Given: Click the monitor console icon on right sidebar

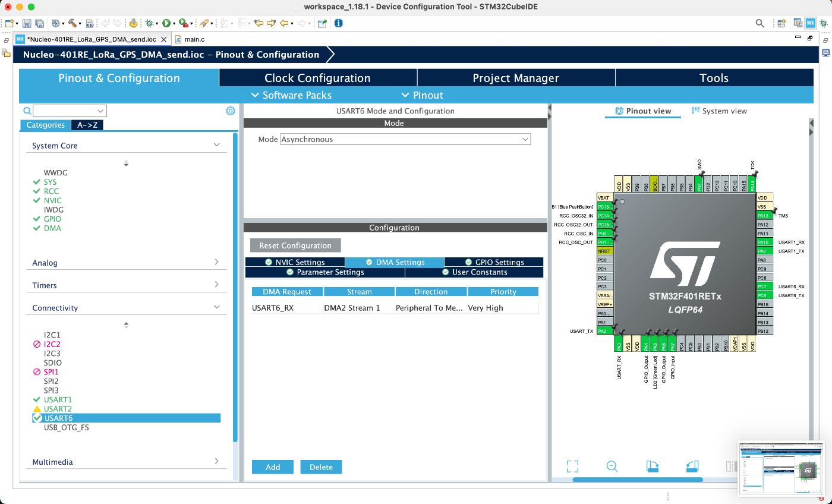Looking at the screenshot, I should 825,53.
